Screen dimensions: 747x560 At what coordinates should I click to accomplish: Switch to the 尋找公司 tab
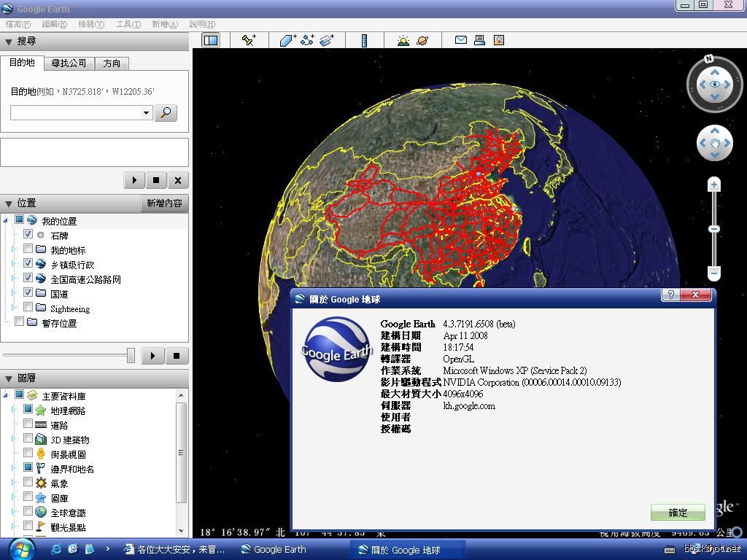pyautogui.click(x=69, y=63)
